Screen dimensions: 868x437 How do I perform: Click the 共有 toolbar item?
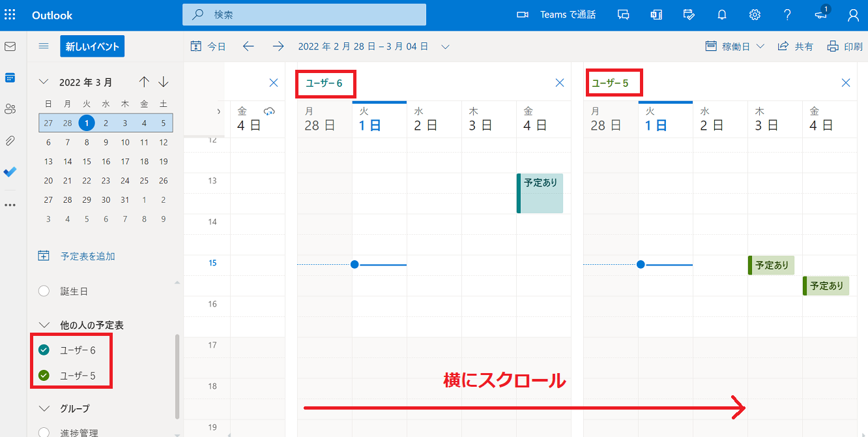[796, 46]
